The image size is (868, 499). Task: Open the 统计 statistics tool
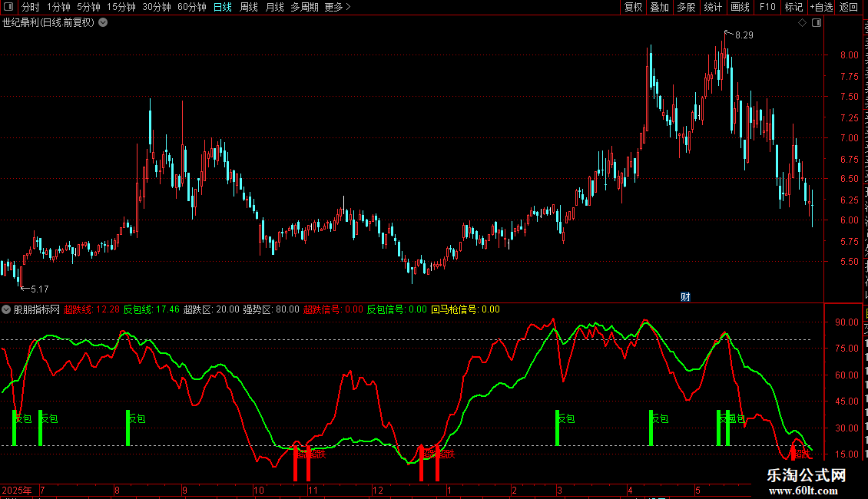[713, 7]
